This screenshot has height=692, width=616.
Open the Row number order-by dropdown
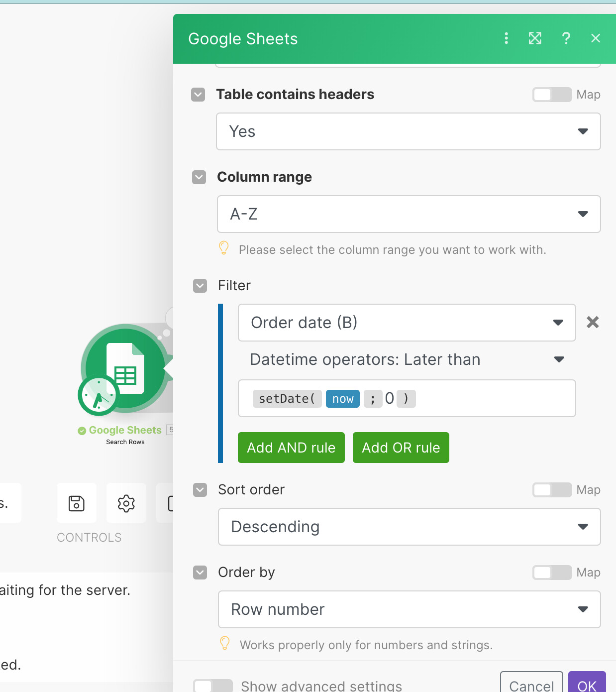409,609
